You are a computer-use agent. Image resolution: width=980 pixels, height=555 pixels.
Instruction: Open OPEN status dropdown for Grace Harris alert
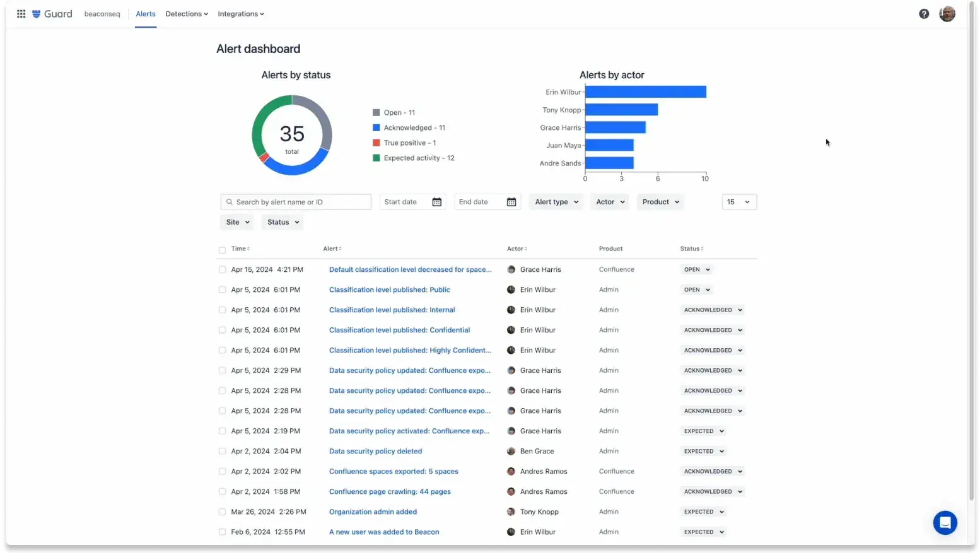tap(697, 269)
